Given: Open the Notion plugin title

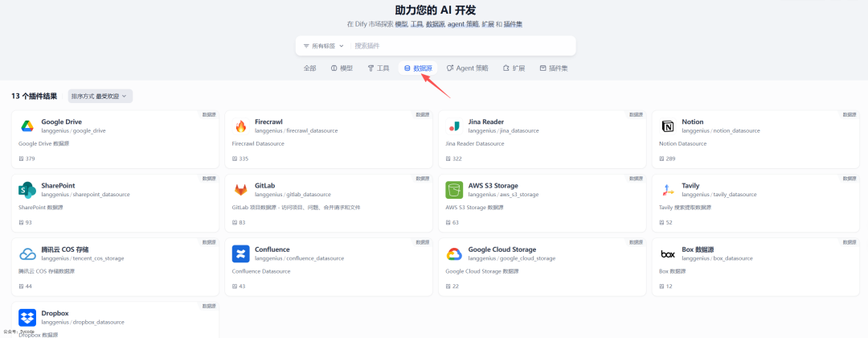Looking at the screenshot, I should 693,122.
